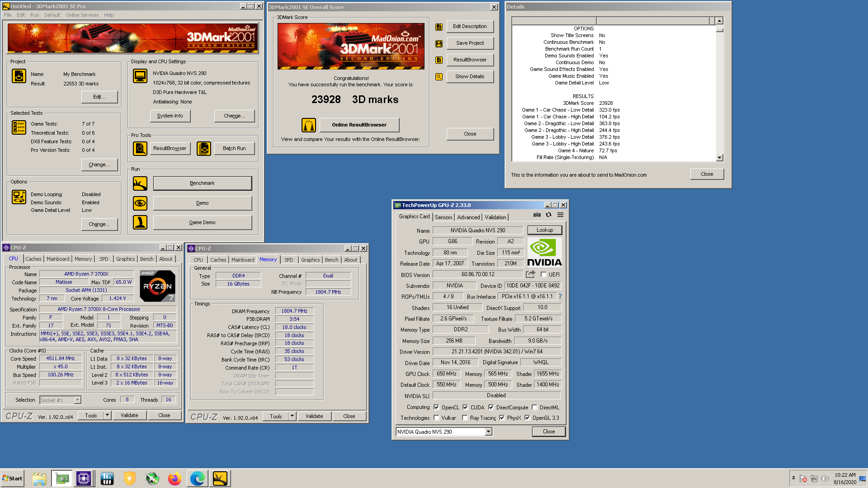Image resolution: width=868 pixels, height=488 pixels.
Task: Open the File menu in 3DMark2001
Action: [x=8, y=15]
